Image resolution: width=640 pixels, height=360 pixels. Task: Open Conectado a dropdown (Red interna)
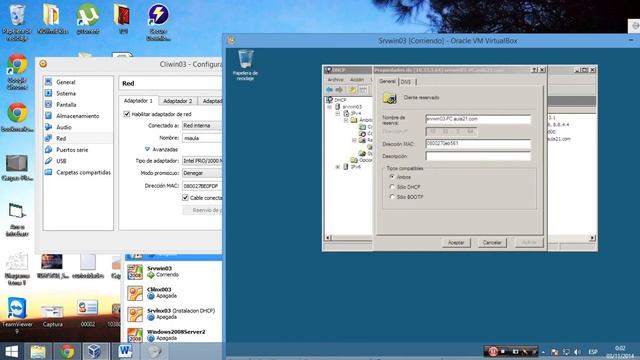point(202,126)
